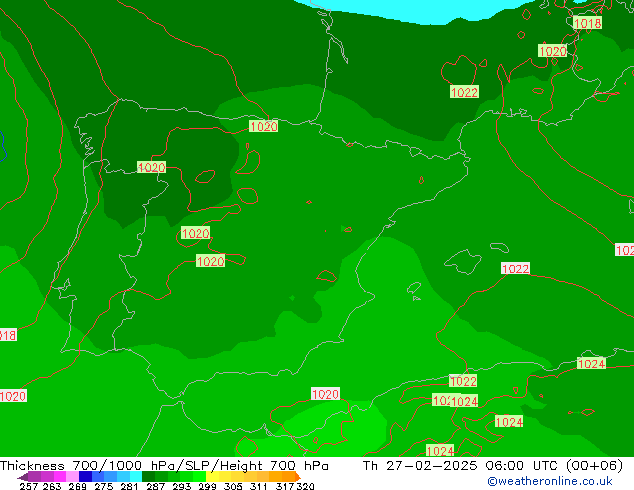The image size is (634, 490).
Task: Click the legend value 257
Action: click(x=28, y=486)
